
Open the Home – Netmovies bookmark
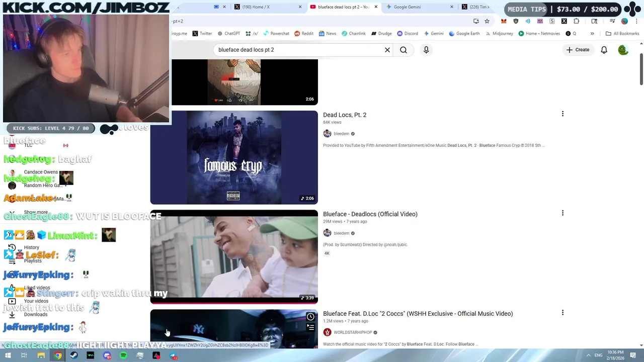539,34
